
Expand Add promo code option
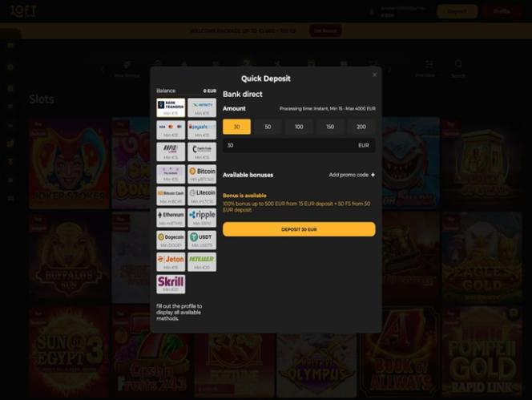(352, 175)
